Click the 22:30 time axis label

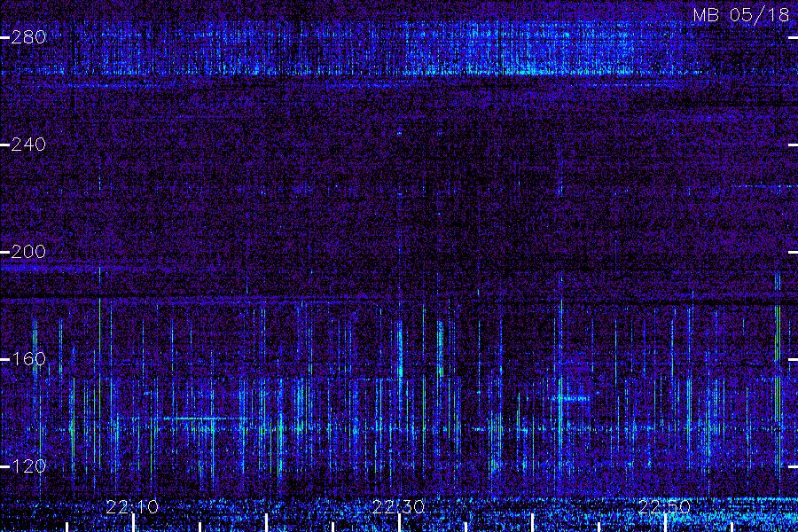coord(398,507)
